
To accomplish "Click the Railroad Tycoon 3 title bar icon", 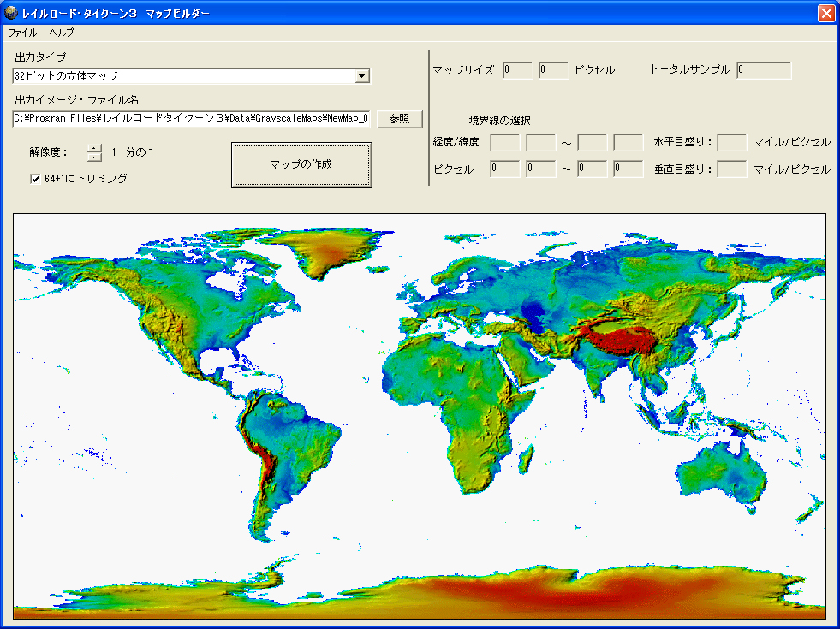I will (11, 13).
